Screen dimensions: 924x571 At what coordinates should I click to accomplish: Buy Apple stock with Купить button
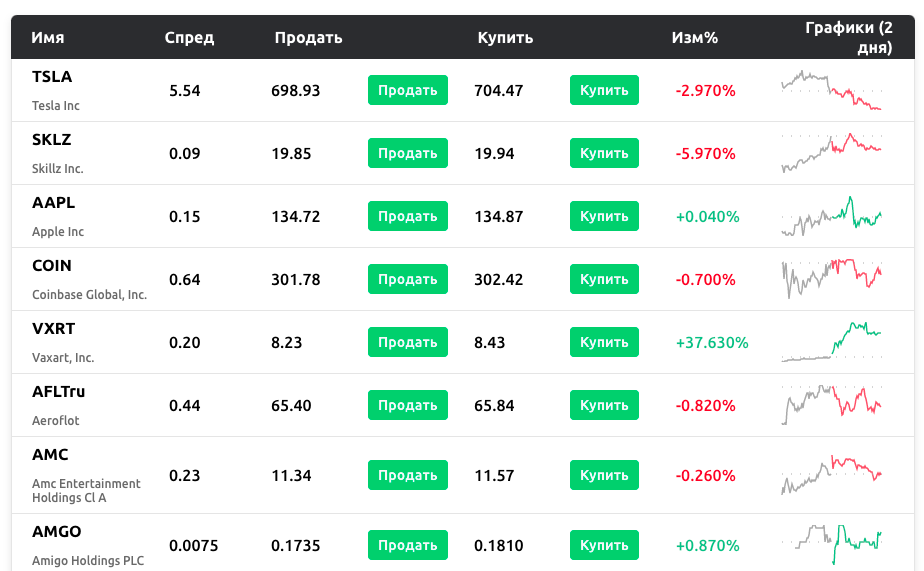[x=604, y=216]
